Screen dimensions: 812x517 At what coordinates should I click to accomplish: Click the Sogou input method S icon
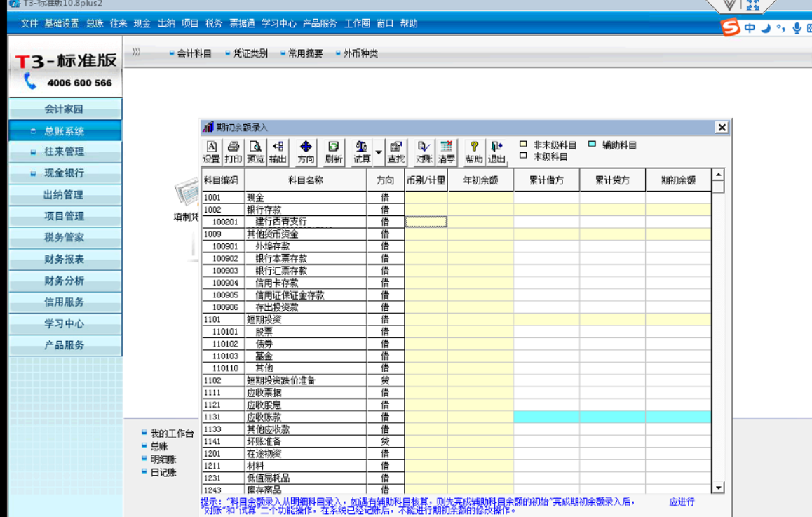731,27
